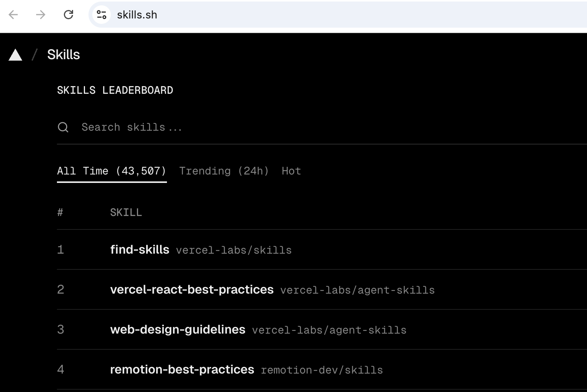
Task: Open vercel-react-best-practices skill entry
Action: tap(192, 289)
